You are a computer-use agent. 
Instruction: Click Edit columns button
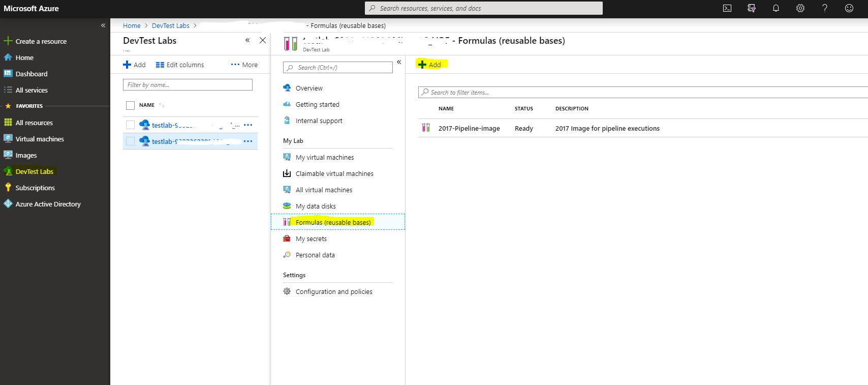point(180,65)
